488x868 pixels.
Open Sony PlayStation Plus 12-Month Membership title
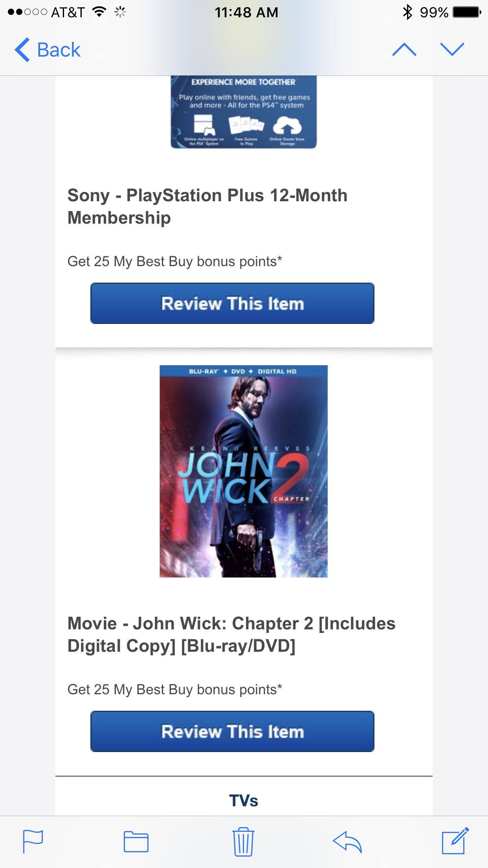pos(207,206)
